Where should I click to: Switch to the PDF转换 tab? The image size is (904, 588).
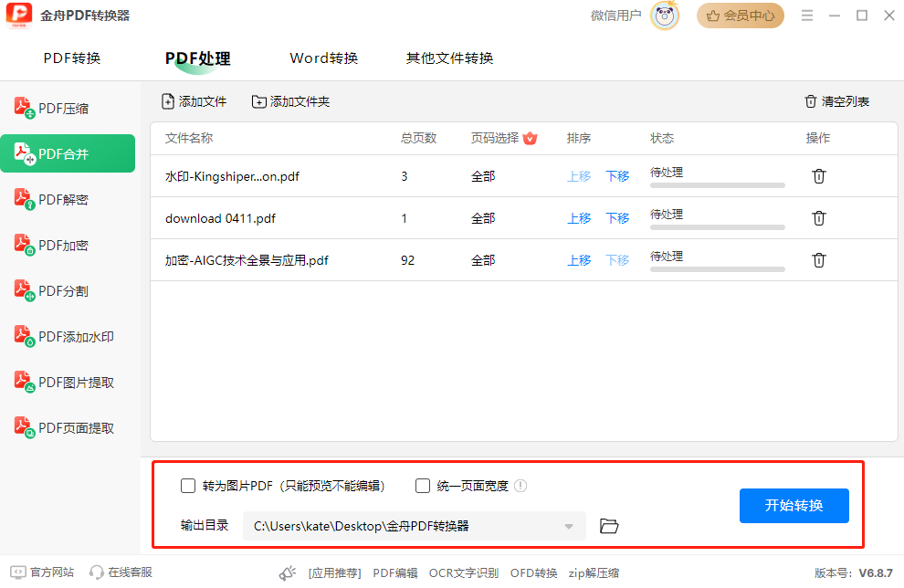click(72, 58)
